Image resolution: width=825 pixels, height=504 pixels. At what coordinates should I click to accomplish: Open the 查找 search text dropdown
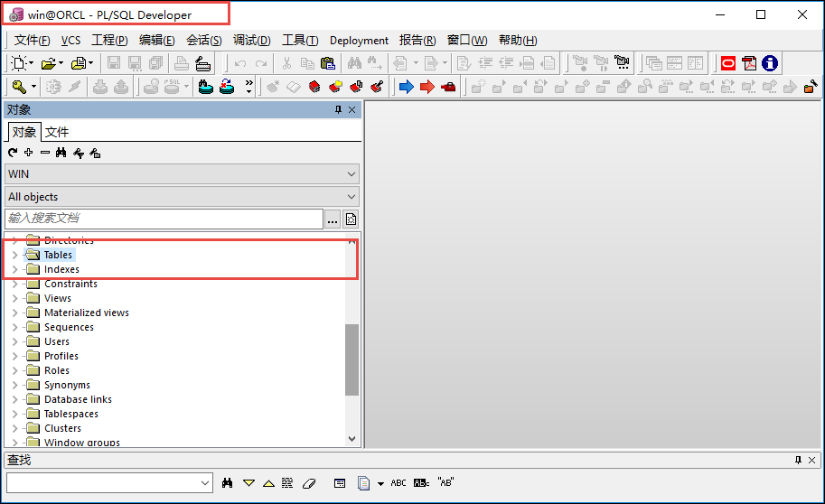click(x=205, y=482)
